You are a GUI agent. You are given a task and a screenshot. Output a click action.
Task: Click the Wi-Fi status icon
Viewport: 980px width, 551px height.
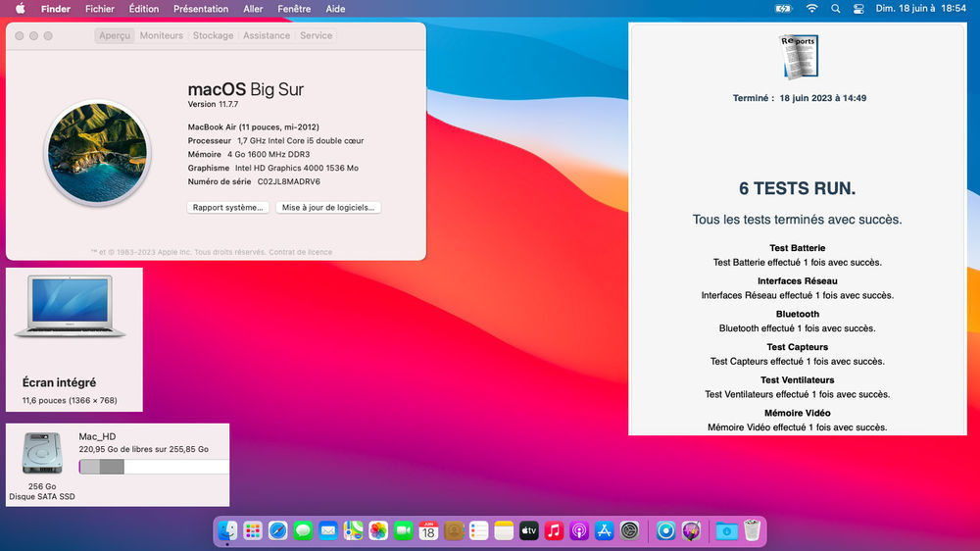[811, 9]
